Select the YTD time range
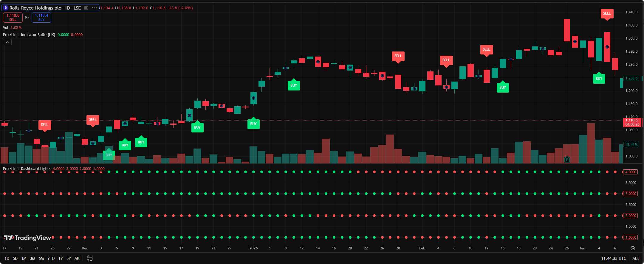The width and height of the screenshot is (644, 264). pyautogui.click(x=51, y=258)
